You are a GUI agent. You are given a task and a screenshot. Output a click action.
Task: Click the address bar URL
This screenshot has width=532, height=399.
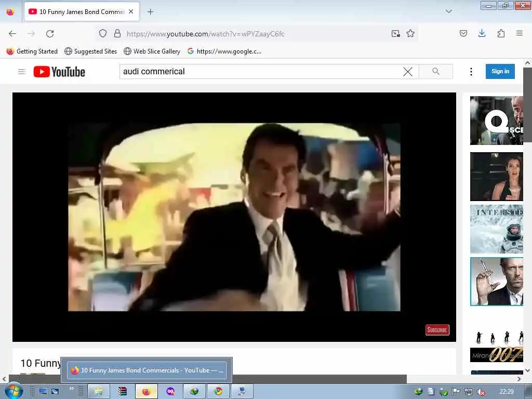tap(206, 34)
